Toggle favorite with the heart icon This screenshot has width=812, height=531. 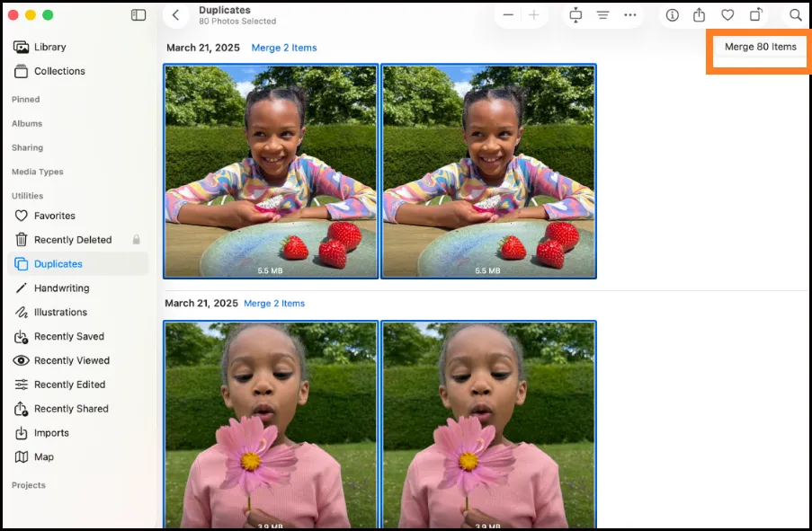[727, 14]
